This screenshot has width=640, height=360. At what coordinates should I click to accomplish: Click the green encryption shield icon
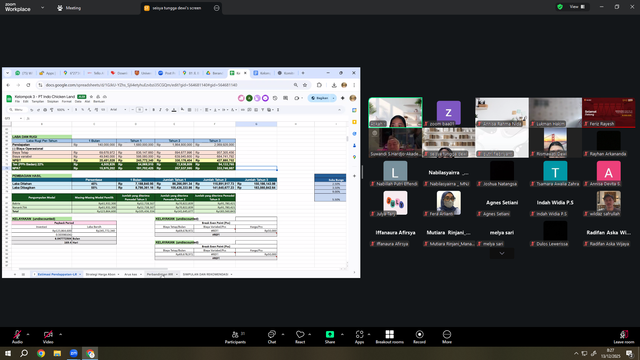pyautogui.click(x=560, y=7)
